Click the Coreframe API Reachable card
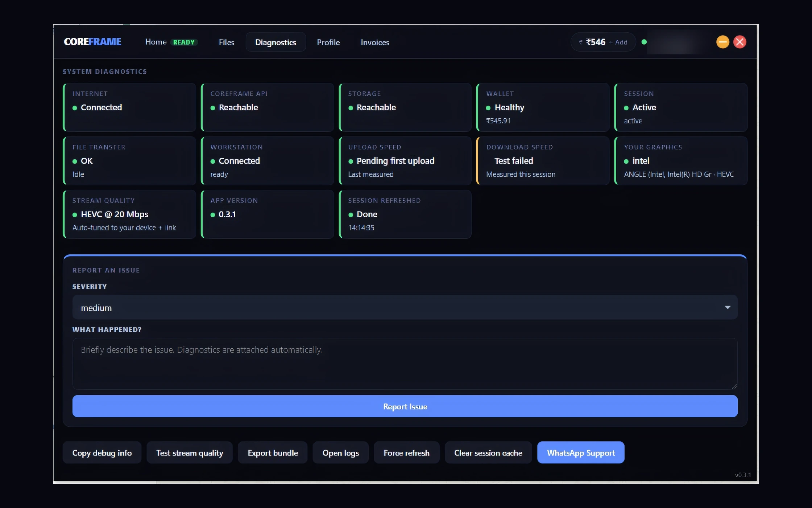 tap(267, 107)
